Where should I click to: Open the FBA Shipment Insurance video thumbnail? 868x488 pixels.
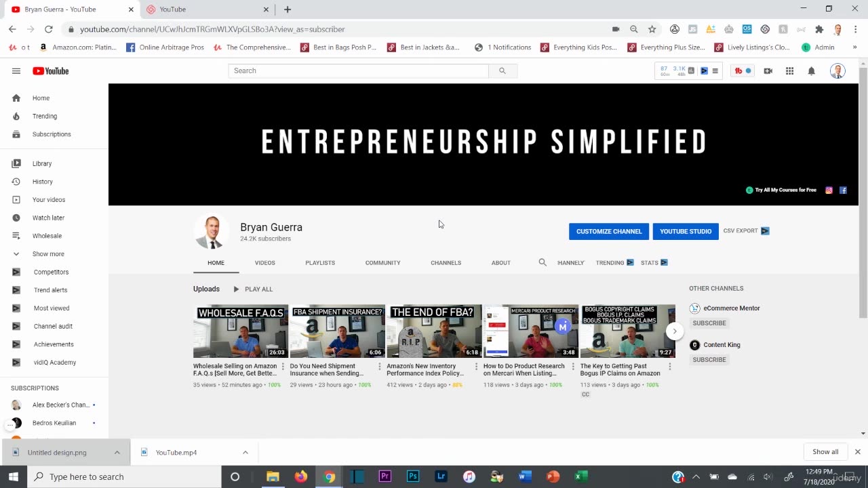coord(337,331)
